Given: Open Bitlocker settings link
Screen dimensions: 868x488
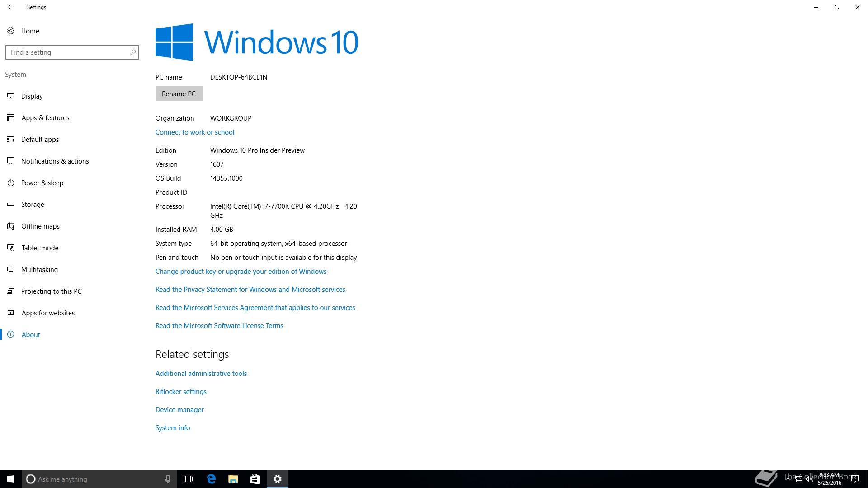Looking at the screenshot, I should 181,392.
